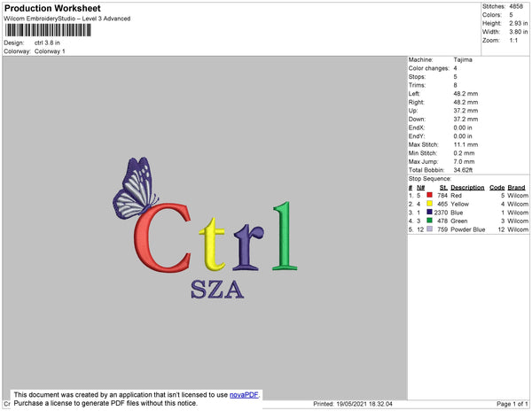Select the Green swatch in row 4
The height and width of the screenshot is (411, 532).
pyautogui.click(x=429, y=221)
